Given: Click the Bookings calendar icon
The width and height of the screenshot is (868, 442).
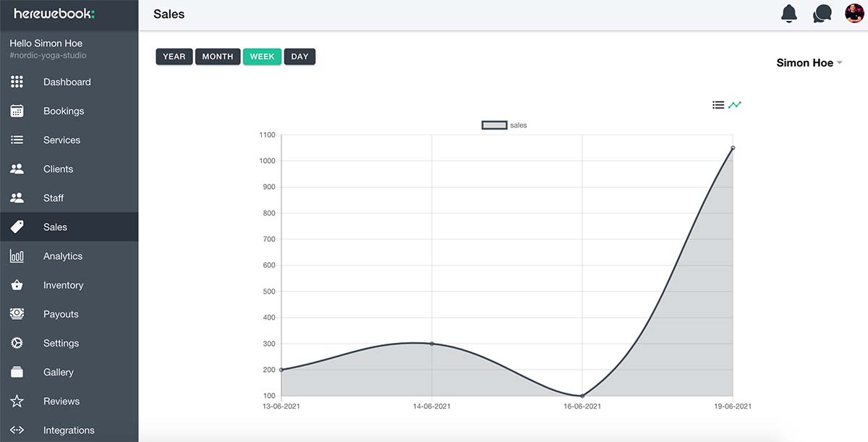Looking at the screenshot, I should click(x=17, y=111).
